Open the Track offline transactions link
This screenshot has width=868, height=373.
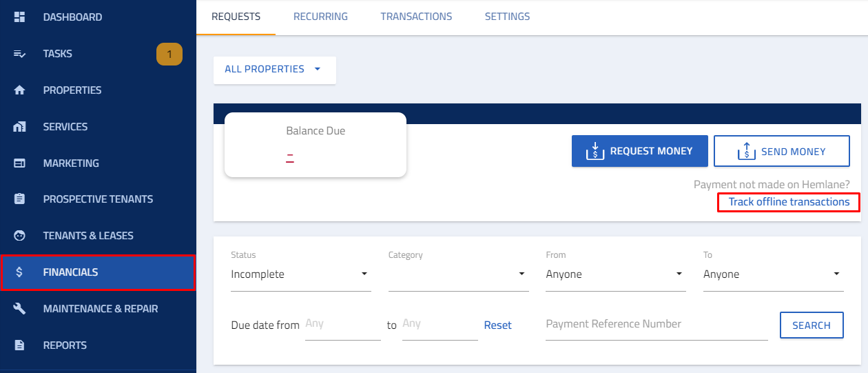(x=789, y=202)
